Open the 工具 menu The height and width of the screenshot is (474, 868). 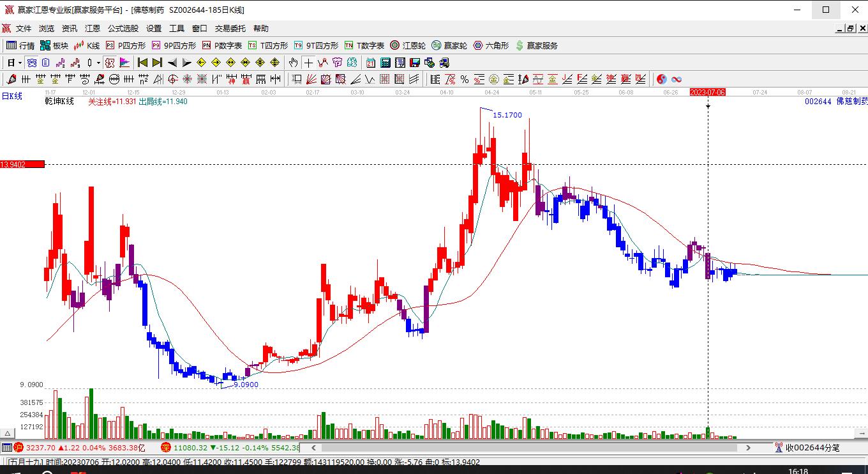[x=177, y=28]
